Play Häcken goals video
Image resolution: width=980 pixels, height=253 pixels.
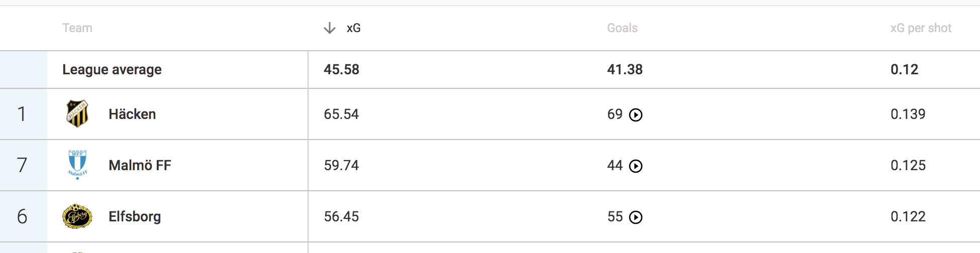point(636,115)
